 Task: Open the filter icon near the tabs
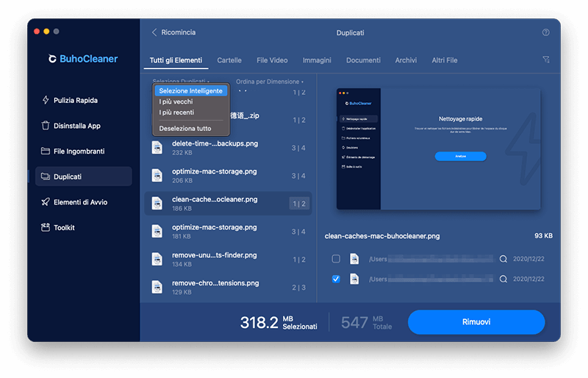point(546,60)
